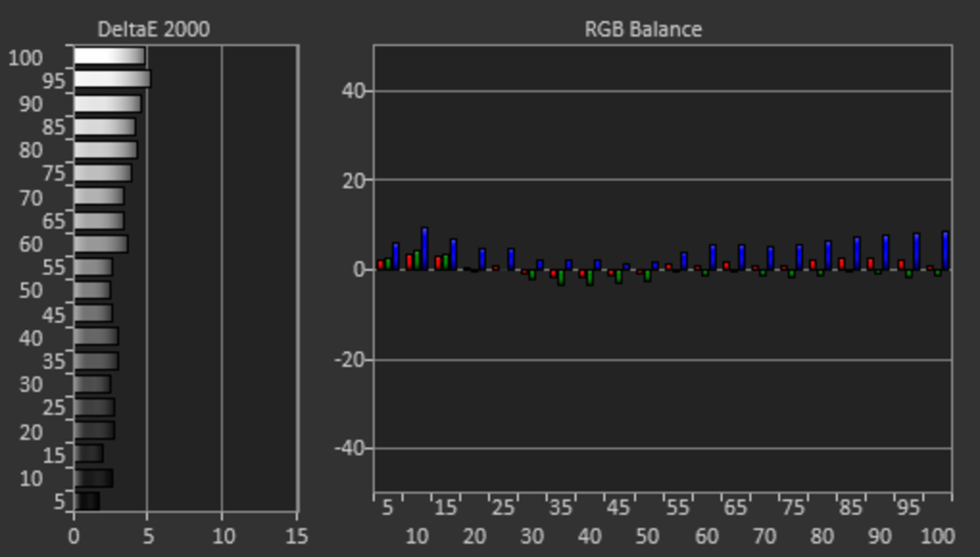Image resolution: width=980 pixels, height=557 pixels.
Task: Select the green bar at 10 in RGB Balance
Action: [417, 260]
